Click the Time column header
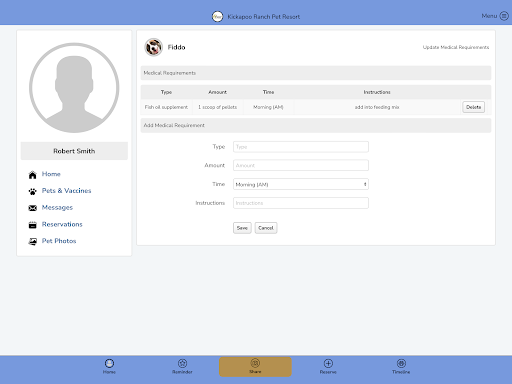 [268, 92]
